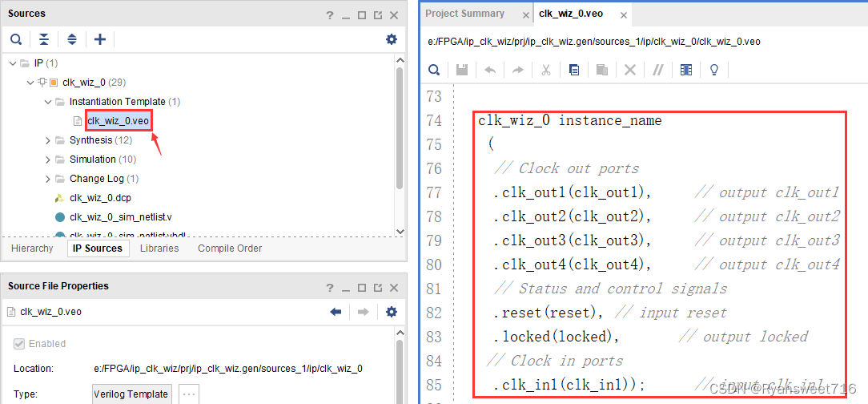Close the Project Summary tab
Viewport: 868px width, 404px height.
coord(526,15)
